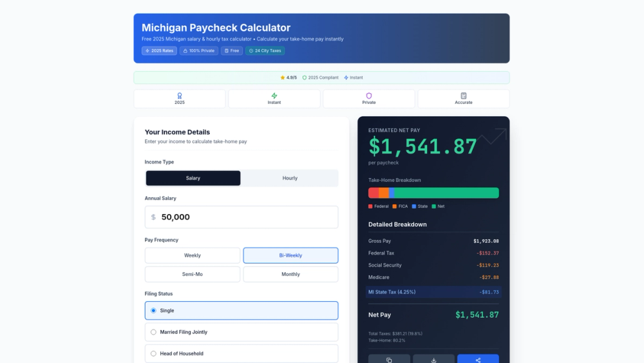
Task: Click the green Net legend swatch
Action: click(433, 206)
